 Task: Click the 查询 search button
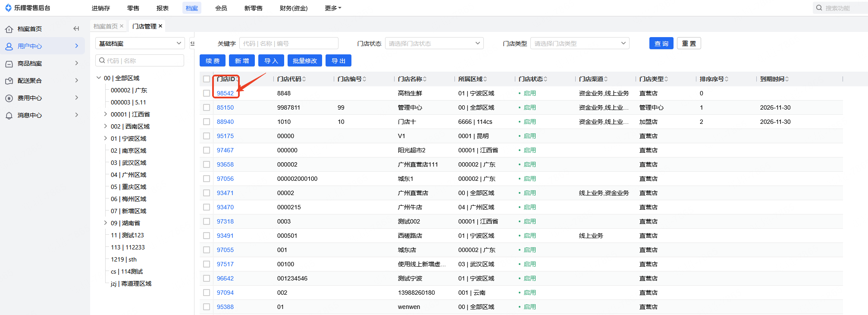point(661,44)
